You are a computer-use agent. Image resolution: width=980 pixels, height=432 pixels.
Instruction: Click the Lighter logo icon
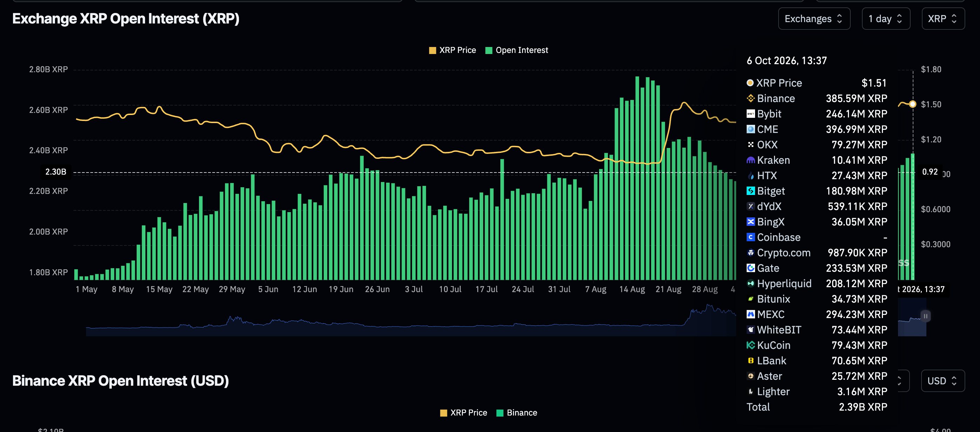click(x=750, y=391)
